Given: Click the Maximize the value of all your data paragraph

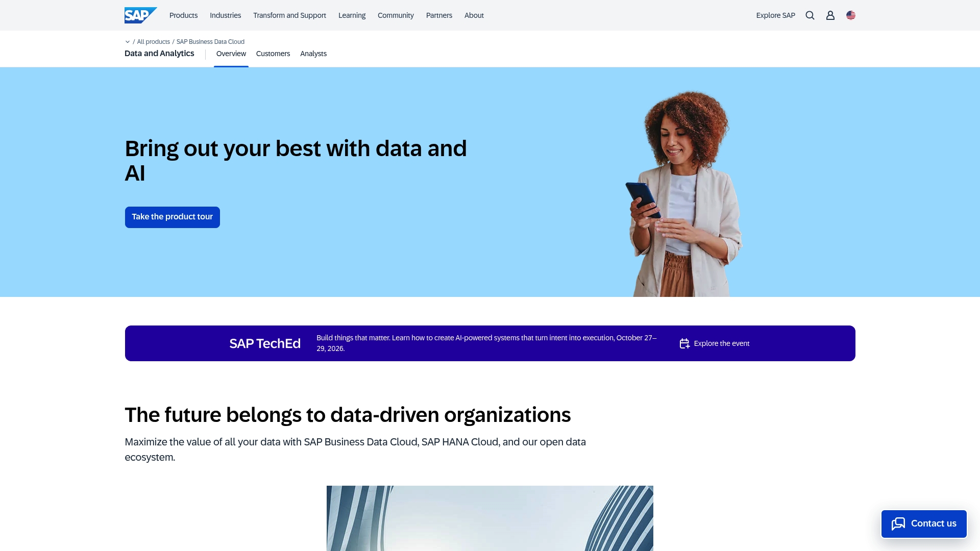Looking at the screenshot, I should click(355, 449).
